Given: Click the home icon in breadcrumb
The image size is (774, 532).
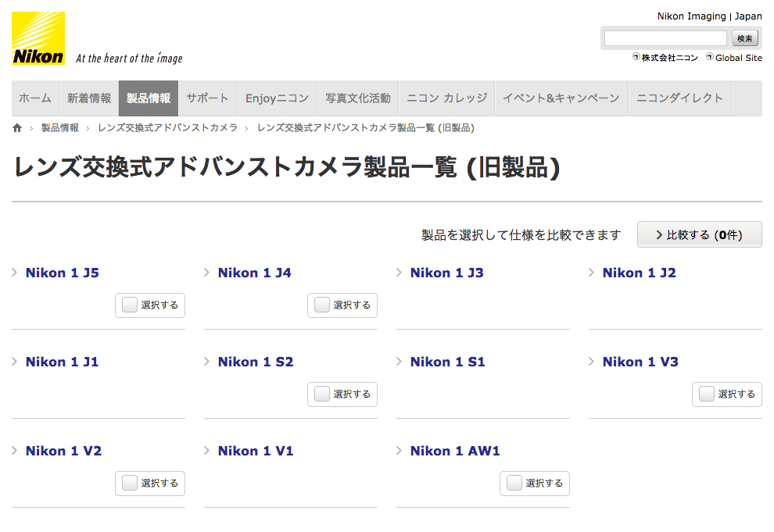Looking at the screenshot, I should tap(17, 128).
